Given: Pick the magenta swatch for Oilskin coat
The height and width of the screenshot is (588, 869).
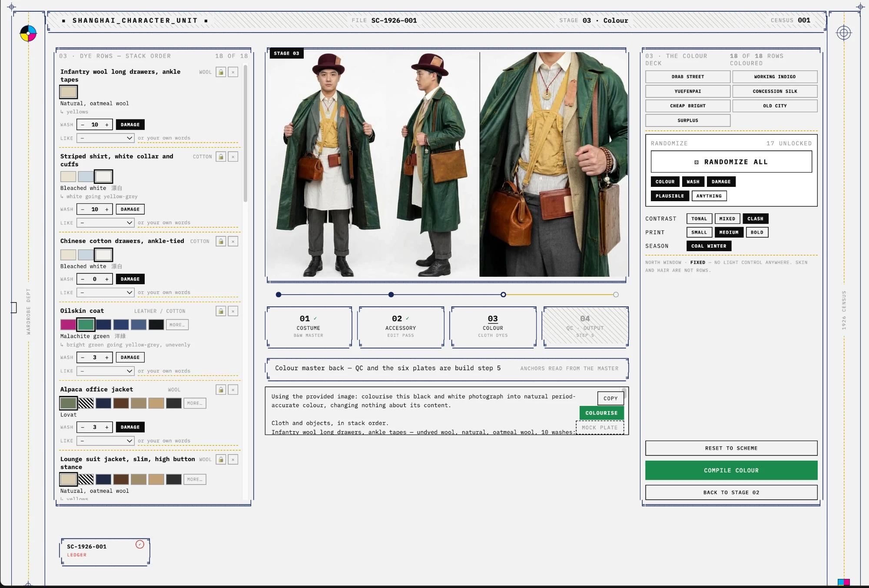Looking at the screenshot, I should click(68, 325).
